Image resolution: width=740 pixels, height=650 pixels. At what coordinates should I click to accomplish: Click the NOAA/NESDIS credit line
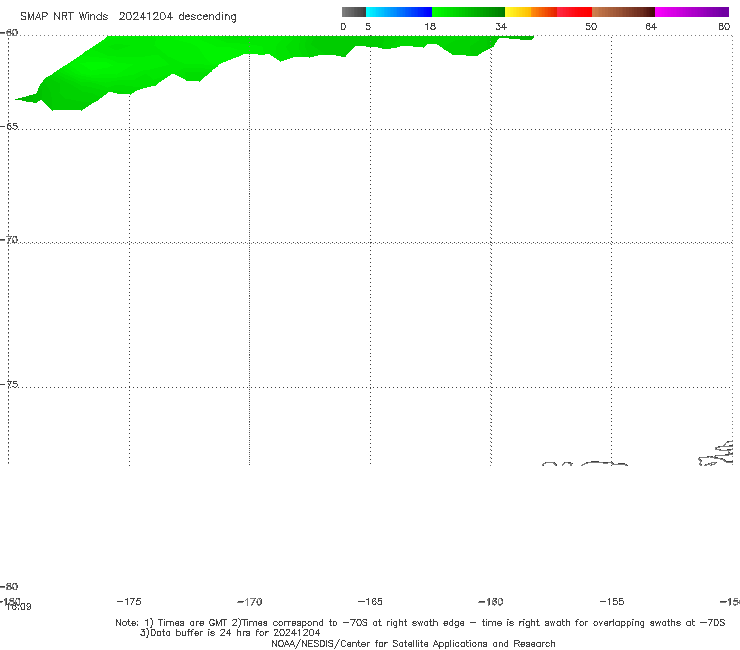[413, 643]
